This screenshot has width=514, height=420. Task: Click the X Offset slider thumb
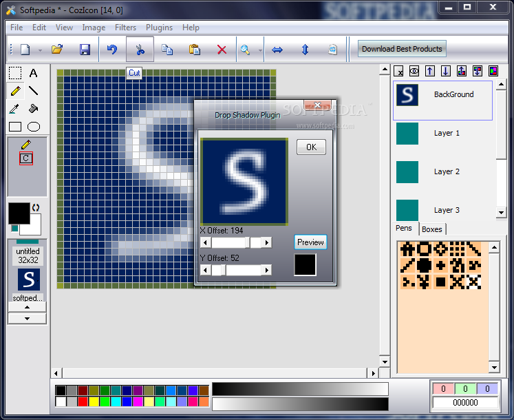pos(248,243)
